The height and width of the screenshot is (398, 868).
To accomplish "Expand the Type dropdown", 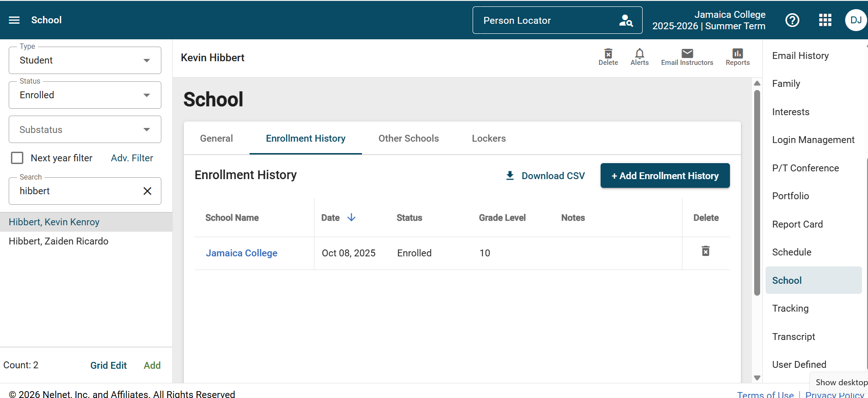I will (x=85, y=60).
